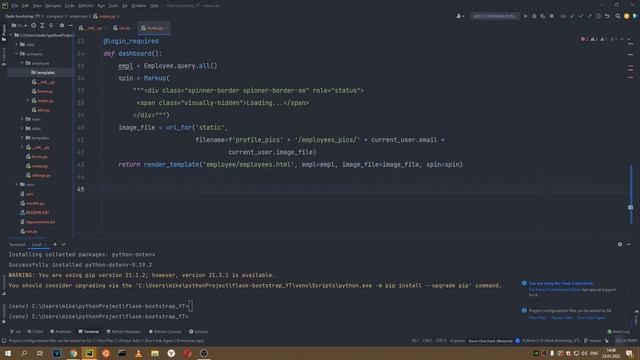Open the Add Configuration dropdown
The width and height of the screenshot is (640, 360).
[x=495, y=16]
